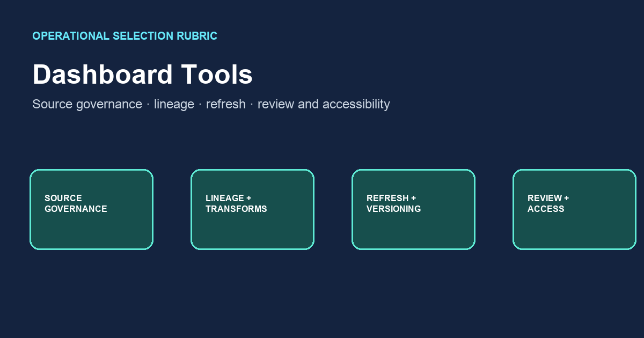Screen dimensions: 644x338
Task: Click the subtitle starting 'Source governance · lineage'
Action: click(211, 104)
